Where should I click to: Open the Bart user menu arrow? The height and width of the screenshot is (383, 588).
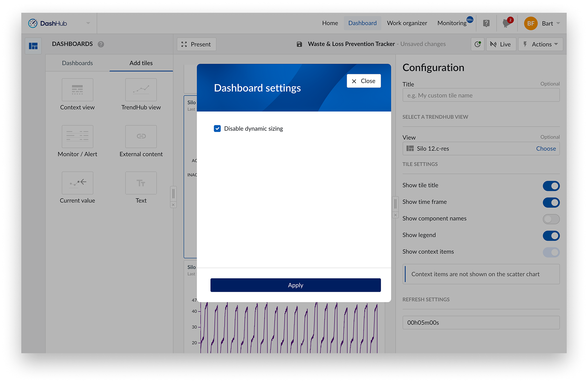(x=558, y=23)
